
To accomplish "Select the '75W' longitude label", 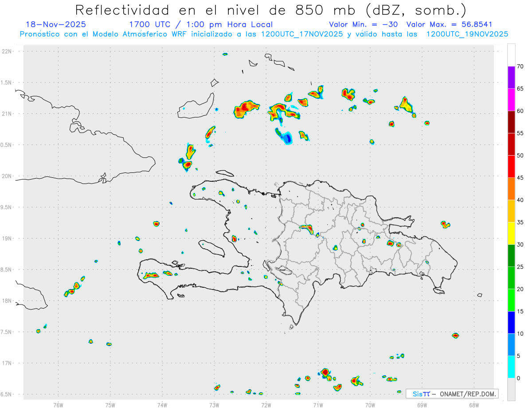I will pyautogui.click(x=110, y=405).
